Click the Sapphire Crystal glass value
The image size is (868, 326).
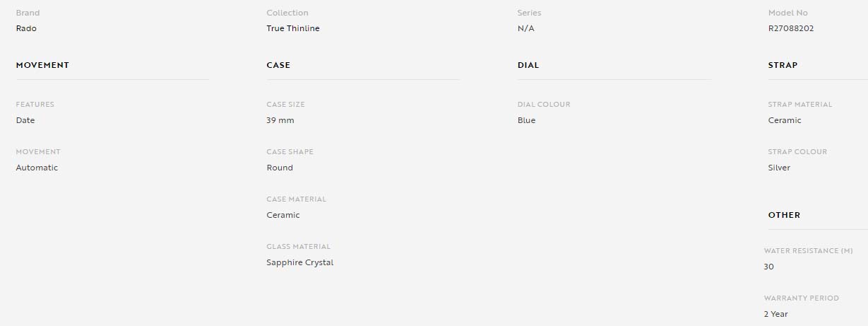click(x=300, y=262)
